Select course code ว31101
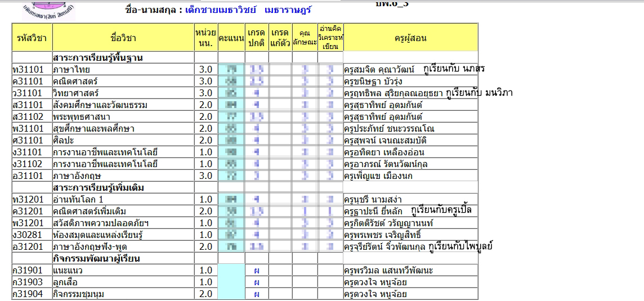Screen dimensions: 644x301 pos(28,93)
